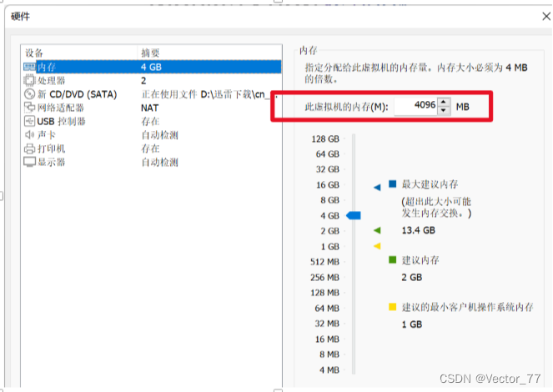
Task: Decrease memory with the down spinner arrow
Action: point(443,110)
